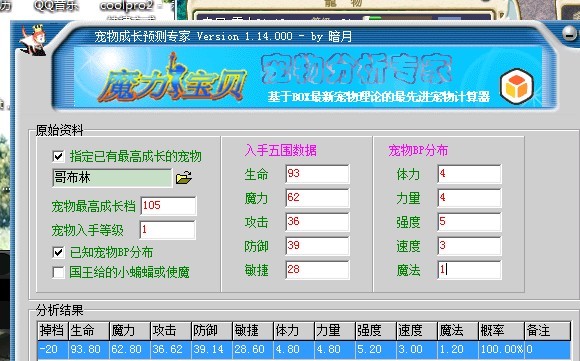Click result cell 62.80
Image resolution: width=580 pixels, height=361 pixels.
(x=129, y=349)
